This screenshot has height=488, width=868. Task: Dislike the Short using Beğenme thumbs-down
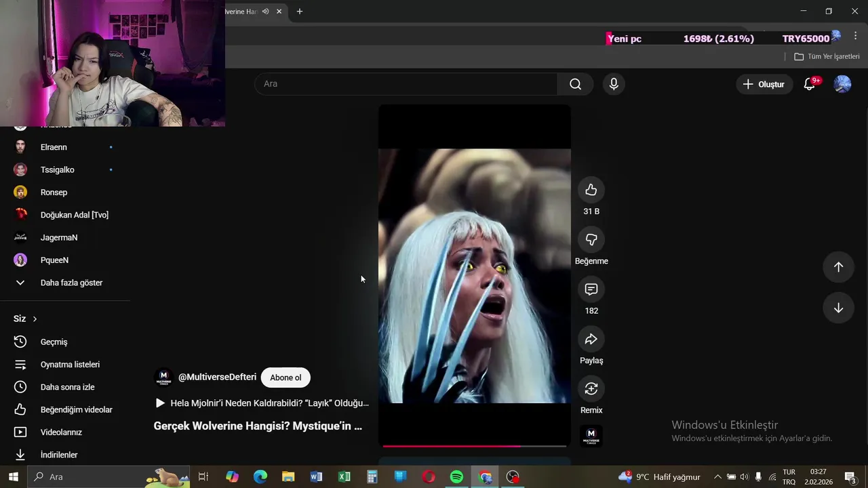coord(591,239)
